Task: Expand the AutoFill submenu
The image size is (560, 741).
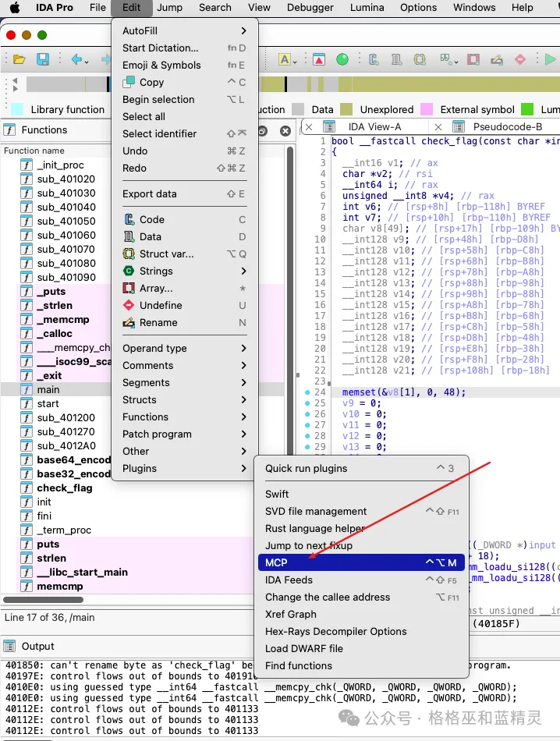Action: click(184, 30)
